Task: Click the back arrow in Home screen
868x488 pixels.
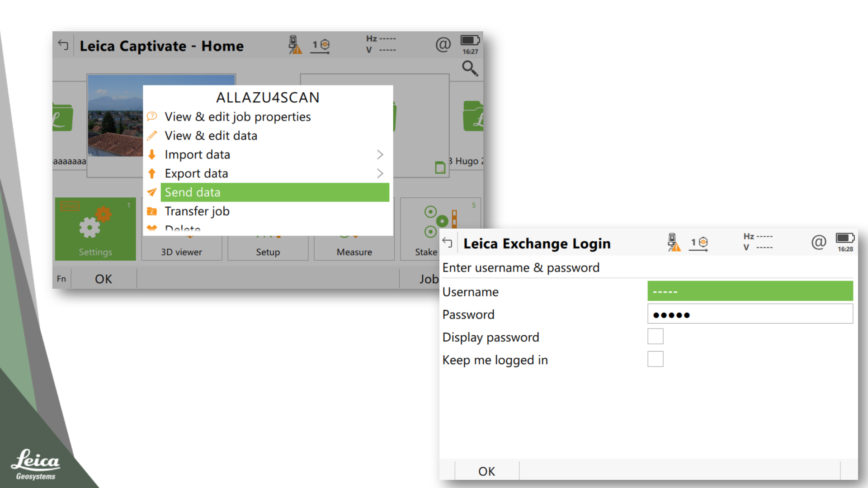Action: (63, 45)
